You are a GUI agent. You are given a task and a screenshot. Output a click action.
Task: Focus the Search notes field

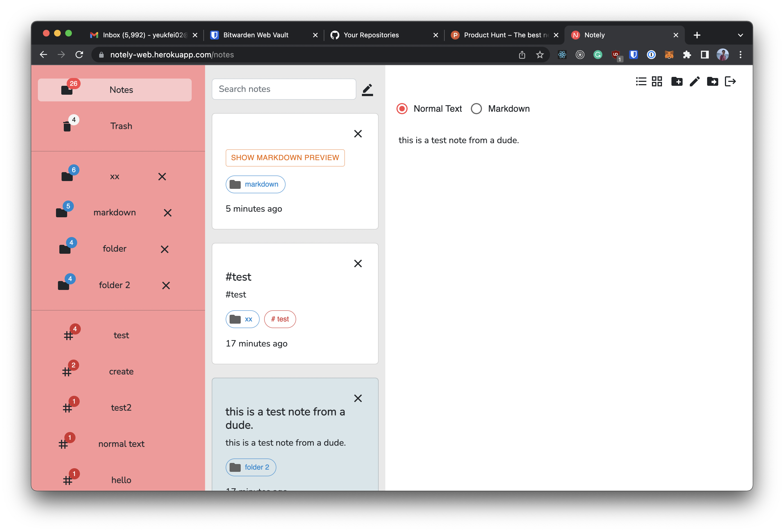pyautogui.click(x=284, y=89)
